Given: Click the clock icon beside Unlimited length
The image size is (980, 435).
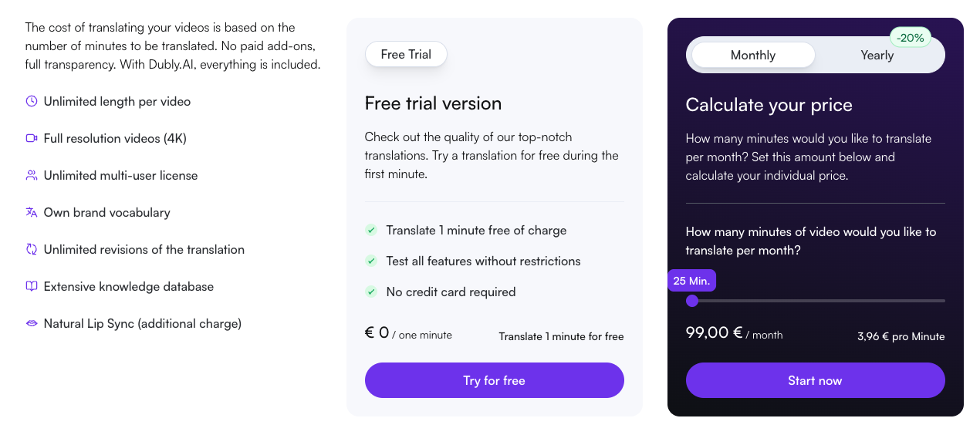Looking at the screenshot, I should pyautogui.click(x=32, y=101).
